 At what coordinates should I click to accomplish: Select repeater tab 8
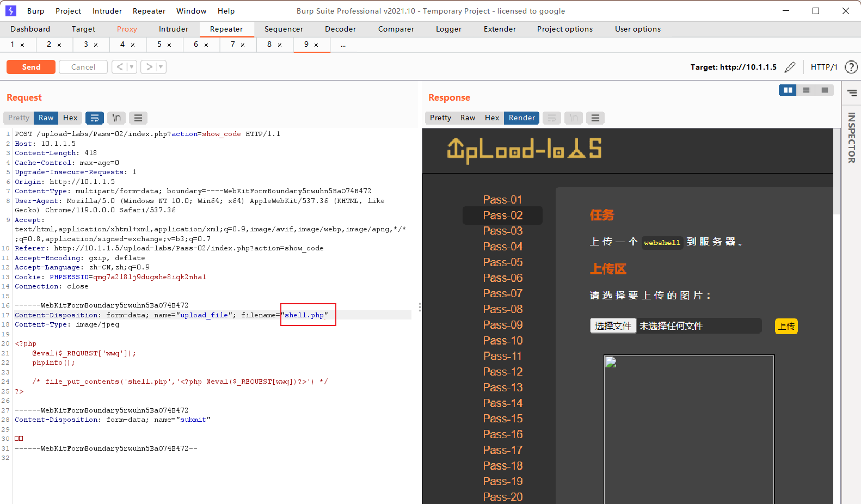(269, 45)
